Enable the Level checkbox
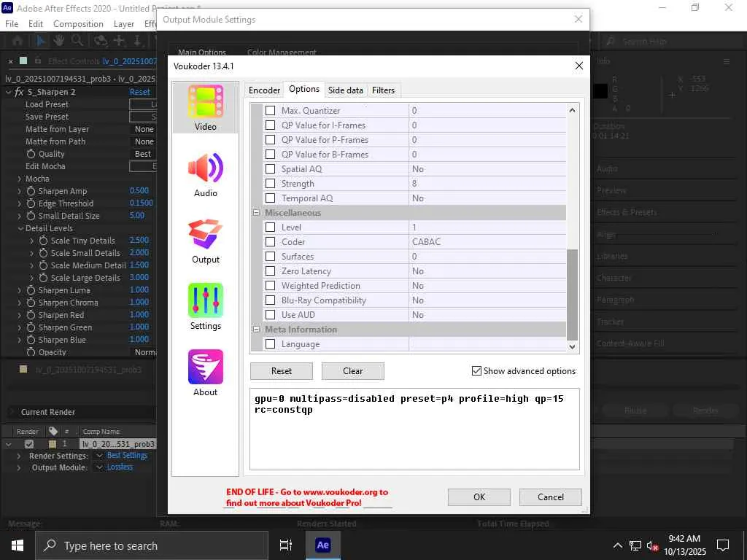The height and width of the screenshot is (560, 747). (x=270, y=227)
